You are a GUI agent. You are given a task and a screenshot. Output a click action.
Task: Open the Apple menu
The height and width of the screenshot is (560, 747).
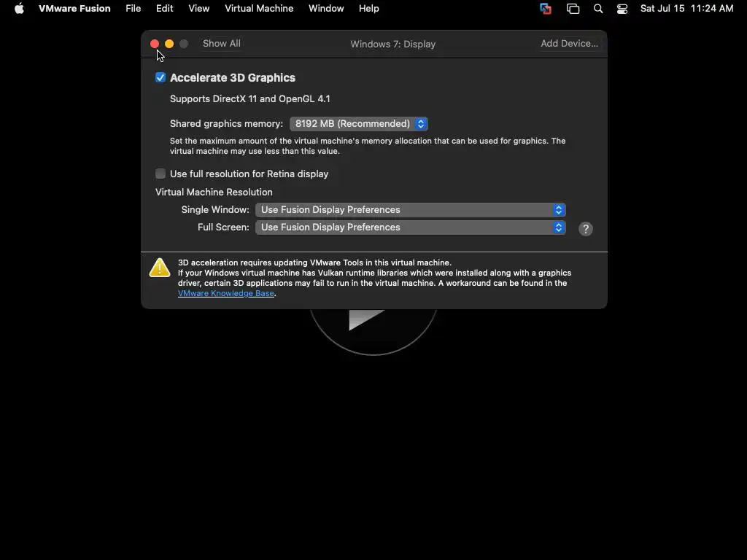point(19,9)
